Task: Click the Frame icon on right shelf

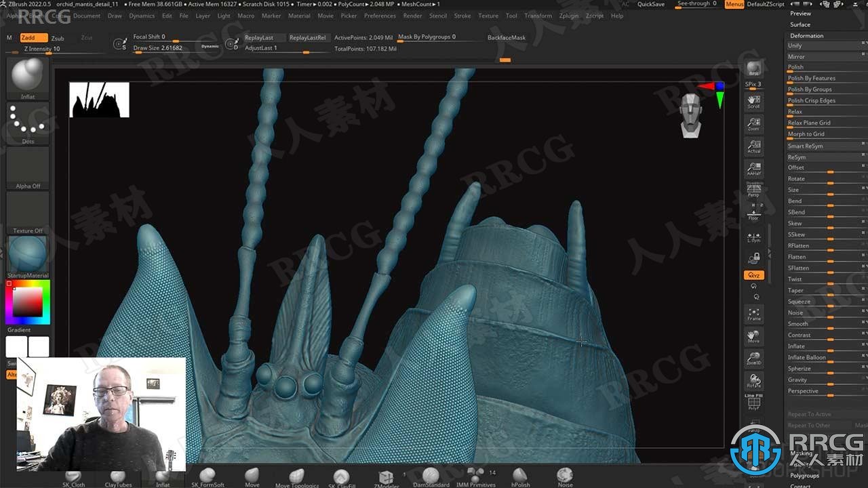Action: pos(753,313)
